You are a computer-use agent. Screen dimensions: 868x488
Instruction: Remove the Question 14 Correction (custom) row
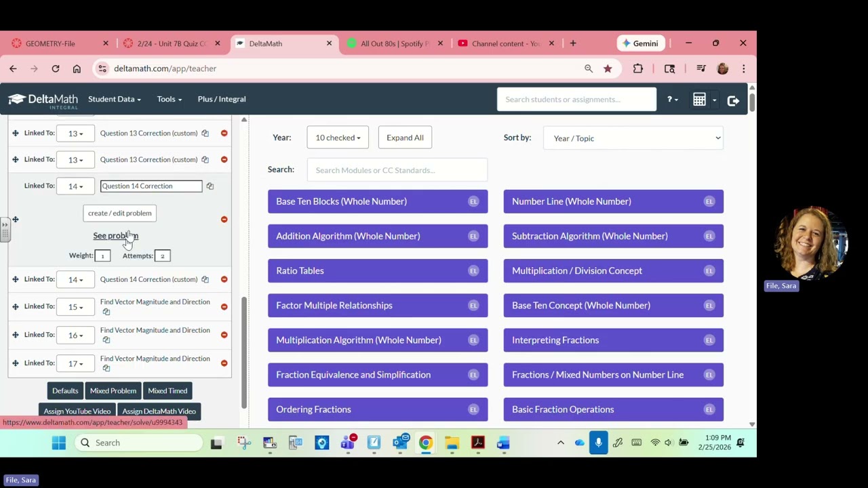pyautogui.click(x=224, y=279)
